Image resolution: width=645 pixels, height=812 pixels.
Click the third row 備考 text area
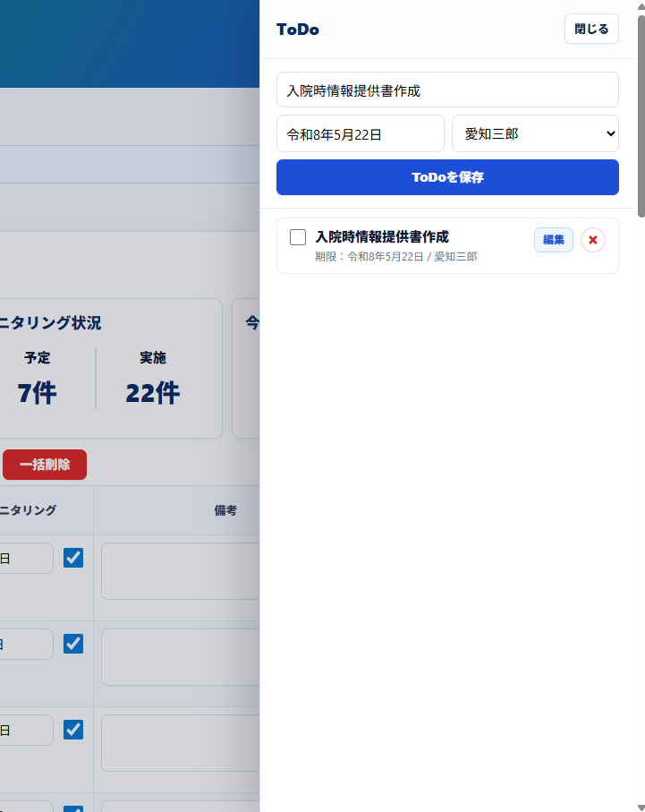(x=181, y=743)
